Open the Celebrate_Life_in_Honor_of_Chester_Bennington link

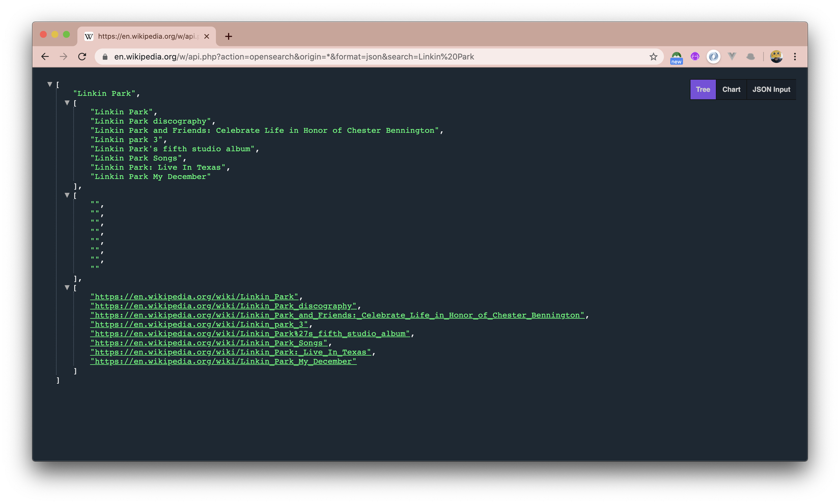pyautogui.click(x=338, y=315)
